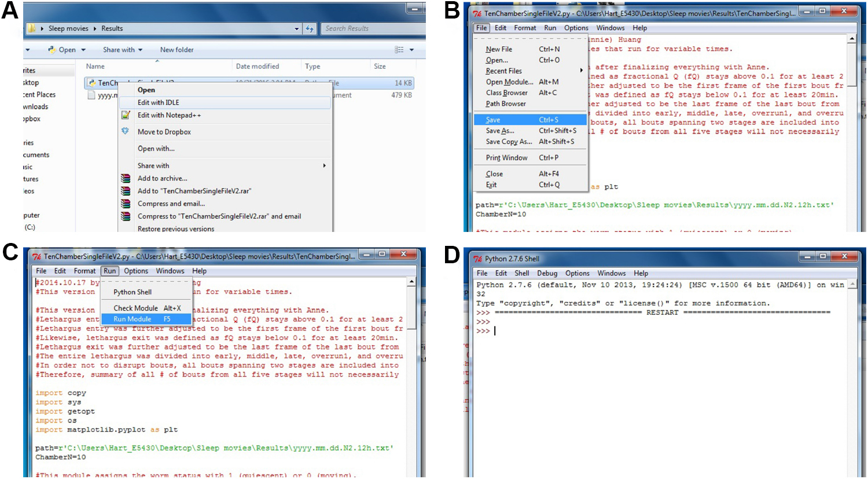
Task: Select Compress and email... option
Action: click(171, 204)
